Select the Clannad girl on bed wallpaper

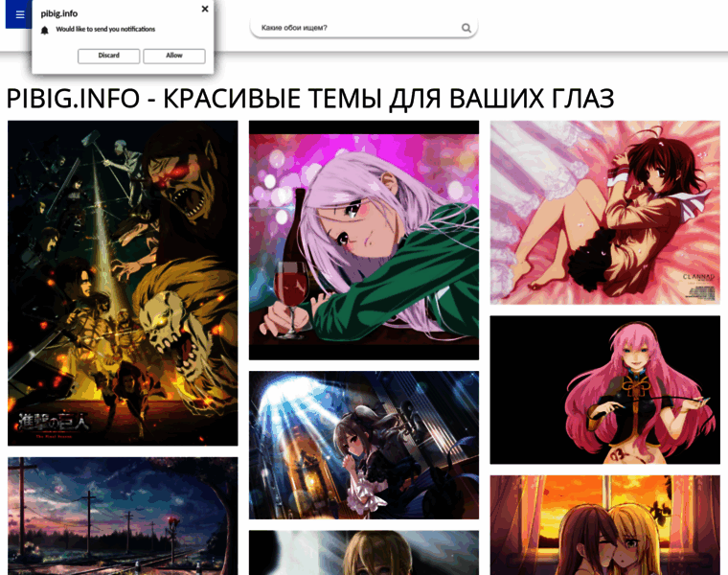[604, 212]
